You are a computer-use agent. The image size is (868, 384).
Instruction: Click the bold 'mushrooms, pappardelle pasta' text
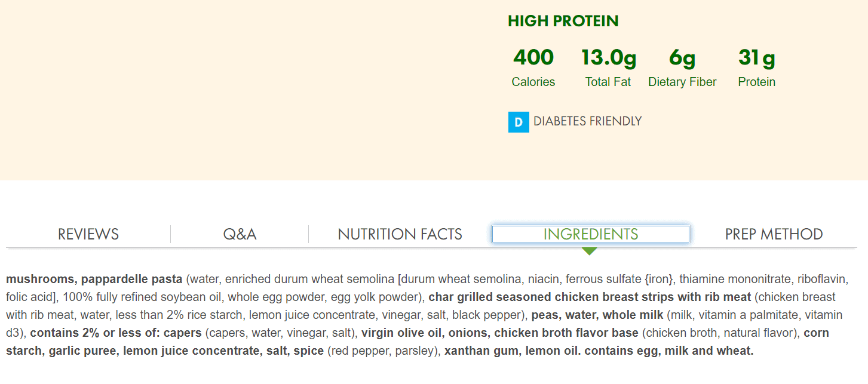tap(94, 279)
